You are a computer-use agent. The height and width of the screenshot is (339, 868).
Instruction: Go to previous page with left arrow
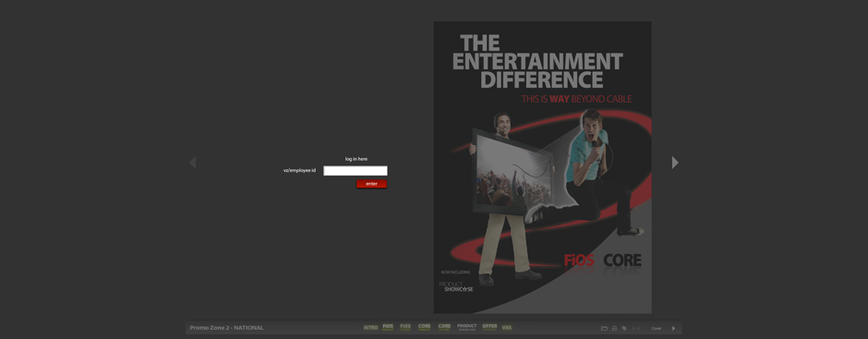click(193, 163)
